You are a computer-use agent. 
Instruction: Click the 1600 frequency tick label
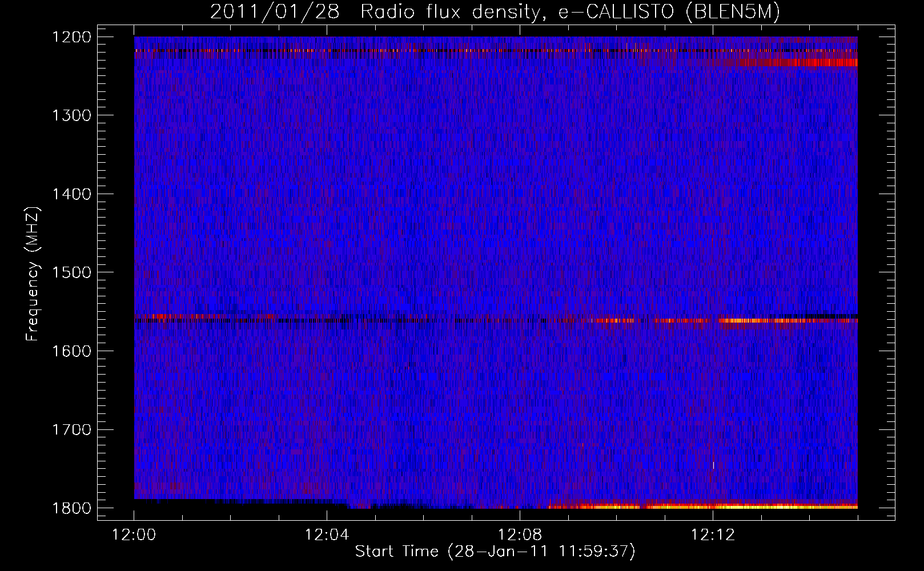[72, 351]
